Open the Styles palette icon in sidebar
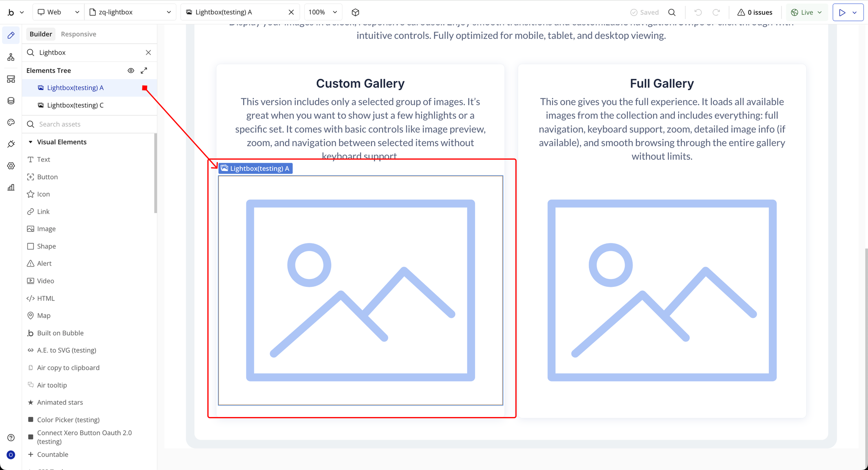 11,122
